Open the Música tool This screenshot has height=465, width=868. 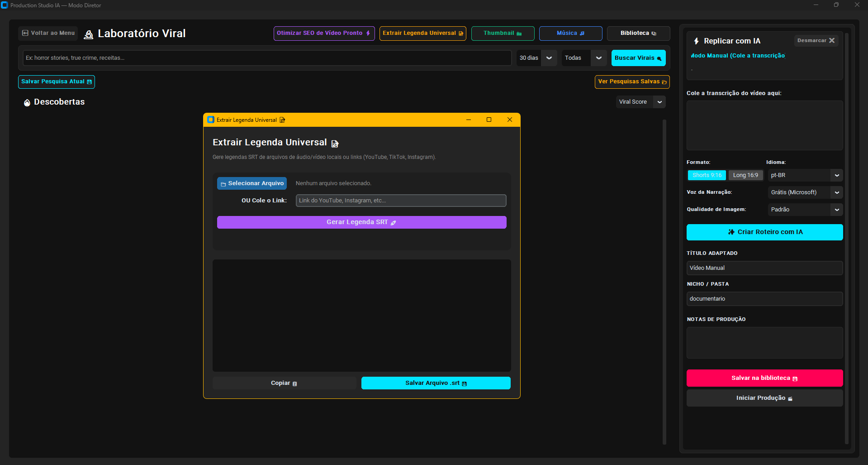click(x=570, y=33)
